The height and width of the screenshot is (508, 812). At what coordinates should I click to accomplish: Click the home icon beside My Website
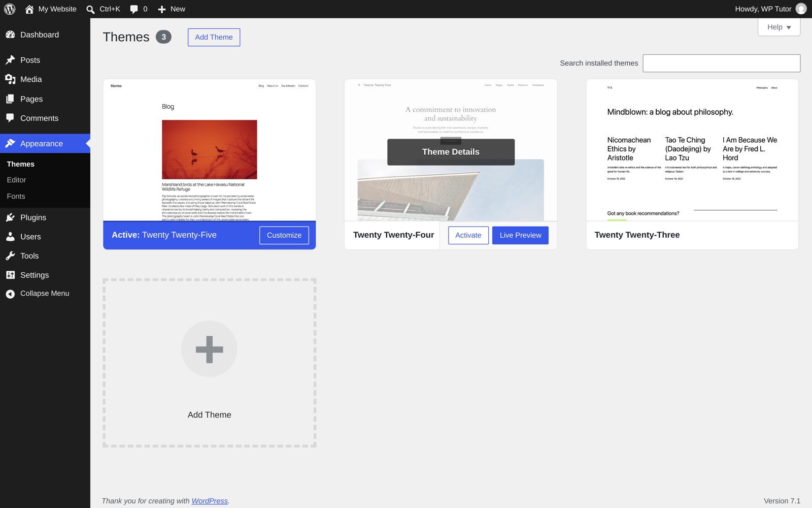(x=29, y=9)
